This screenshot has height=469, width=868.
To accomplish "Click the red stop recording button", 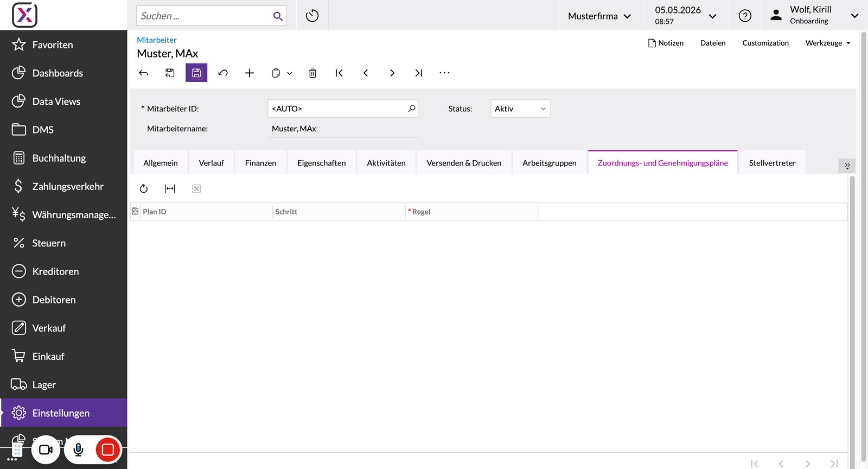I will click(108, 449).
